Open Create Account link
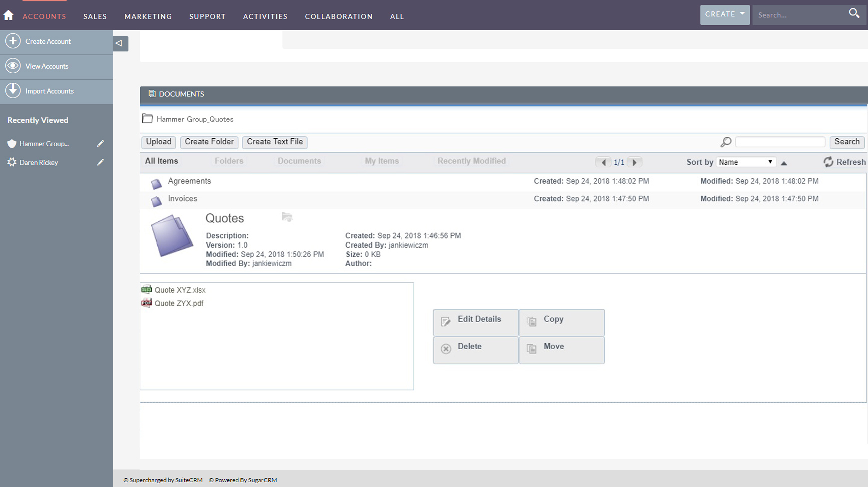The image size is (868, 487). coord(48,41)
